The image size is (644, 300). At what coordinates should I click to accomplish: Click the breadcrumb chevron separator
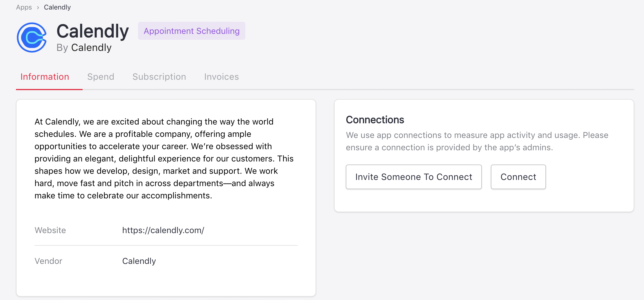[38, 8]
